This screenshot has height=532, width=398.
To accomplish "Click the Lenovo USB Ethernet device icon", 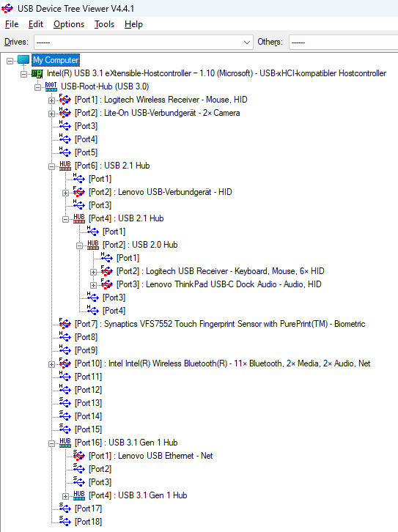I will click(x=78, y=456).
